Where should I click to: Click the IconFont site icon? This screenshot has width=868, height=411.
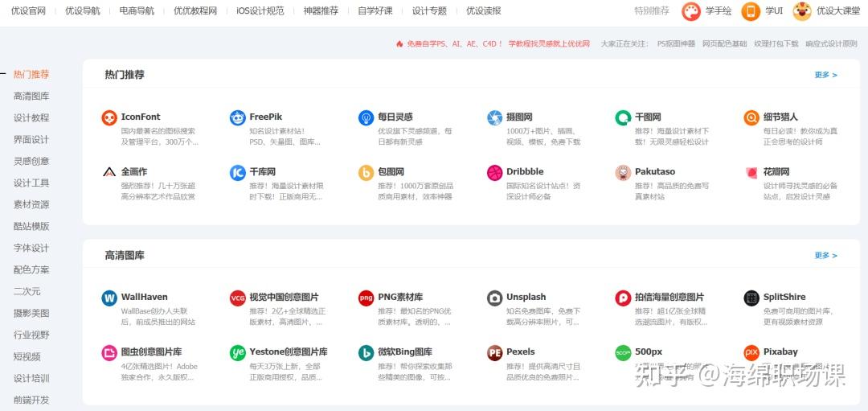(109, 117)
